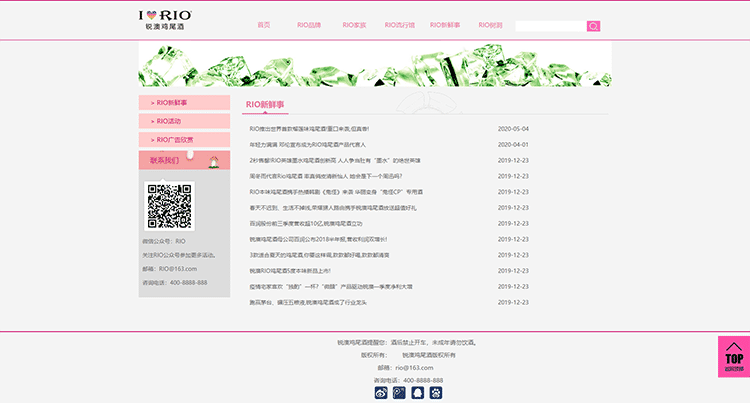This screenshot has height=403, width=750.
Task: Click the RIO新鲜事 section heading
Action: click(x=265, y=104)
